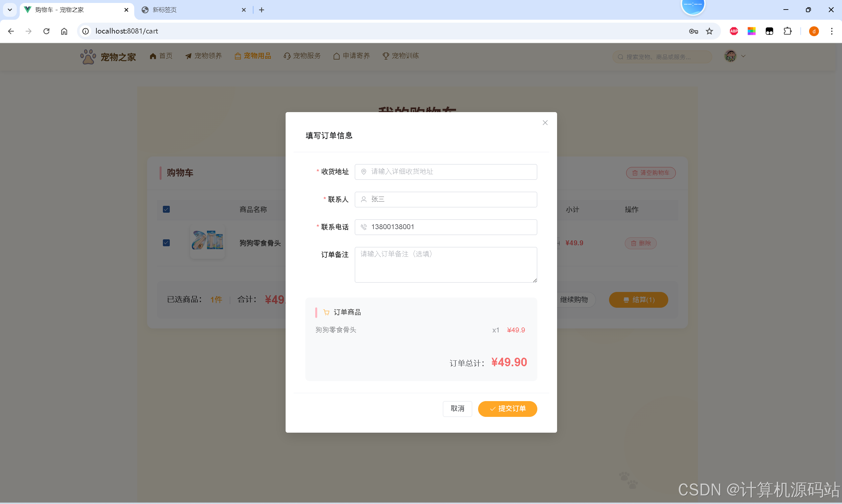Click the browser home icon

[64, 31]
